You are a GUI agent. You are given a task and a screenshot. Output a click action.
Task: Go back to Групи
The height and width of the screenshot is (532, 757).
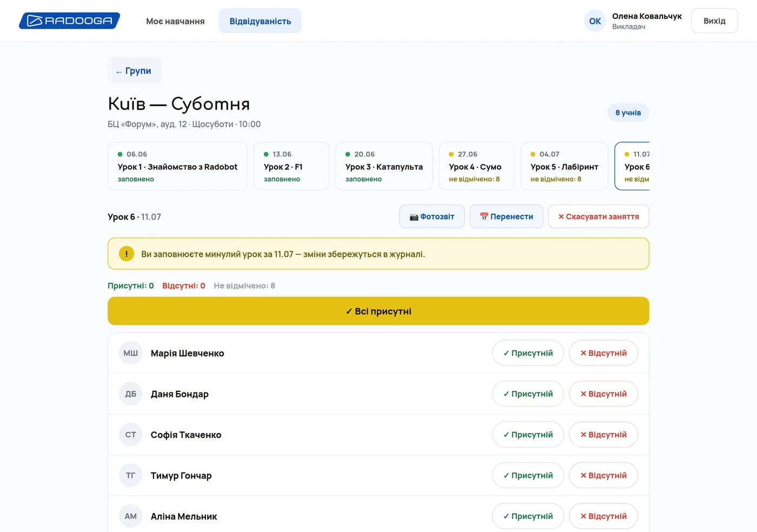click(x=134, y=71)
